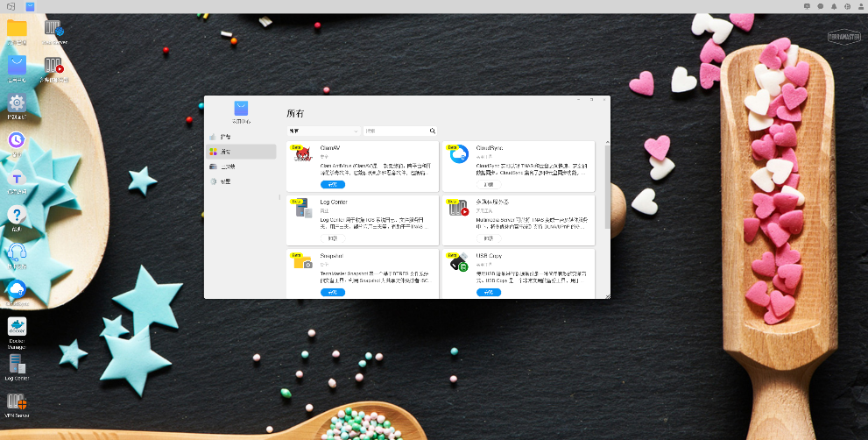Click the USB Copy app icon in the list
This screenshot has height=440, width=868.
tap(459, 261)
